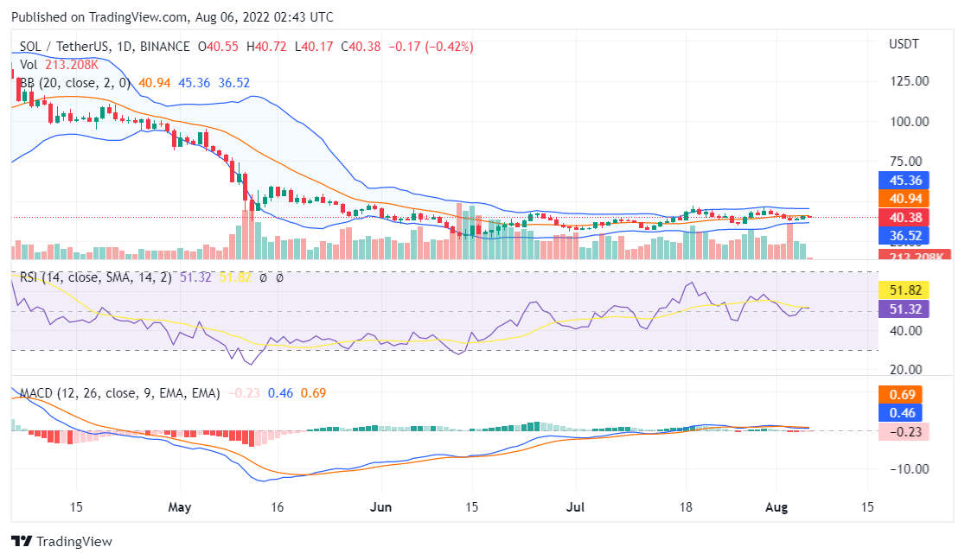Click the blue 45.36 upper band price tag
The width and height of the screenshot is (965, 560).
coord(903,181)
